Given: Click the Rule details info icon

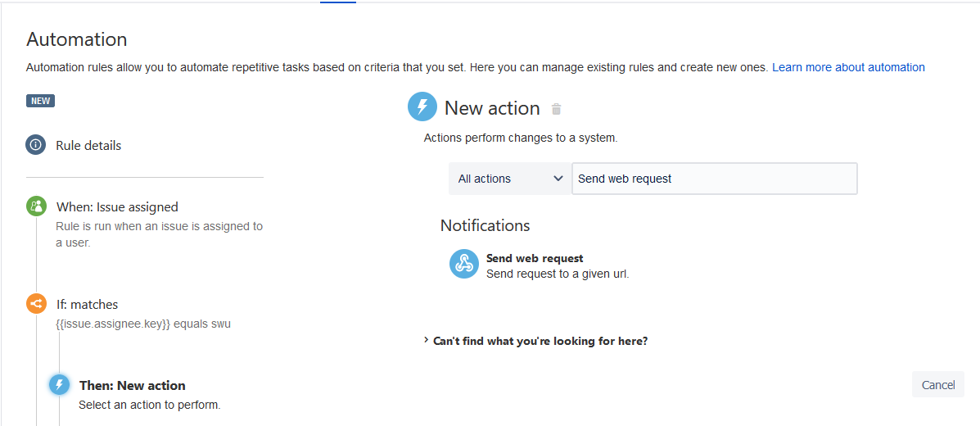Looking at the screenshot, I should (x=36, y=145).
